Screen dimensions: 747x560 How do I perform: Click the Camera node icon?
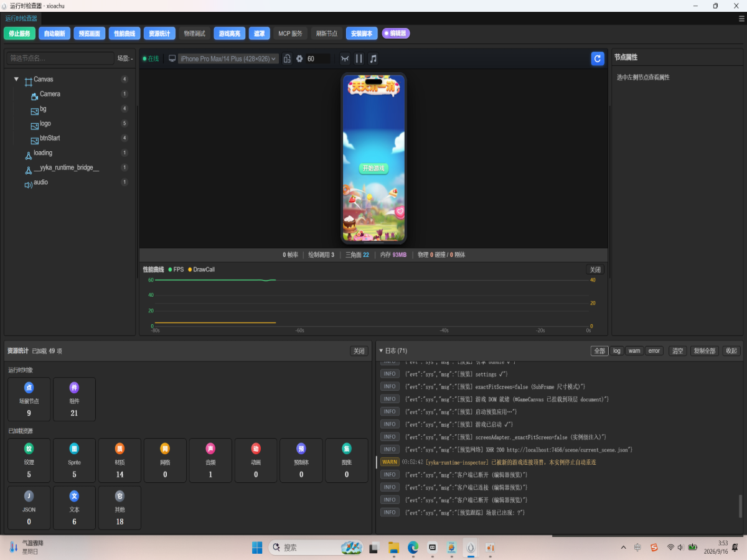(35, 96)
